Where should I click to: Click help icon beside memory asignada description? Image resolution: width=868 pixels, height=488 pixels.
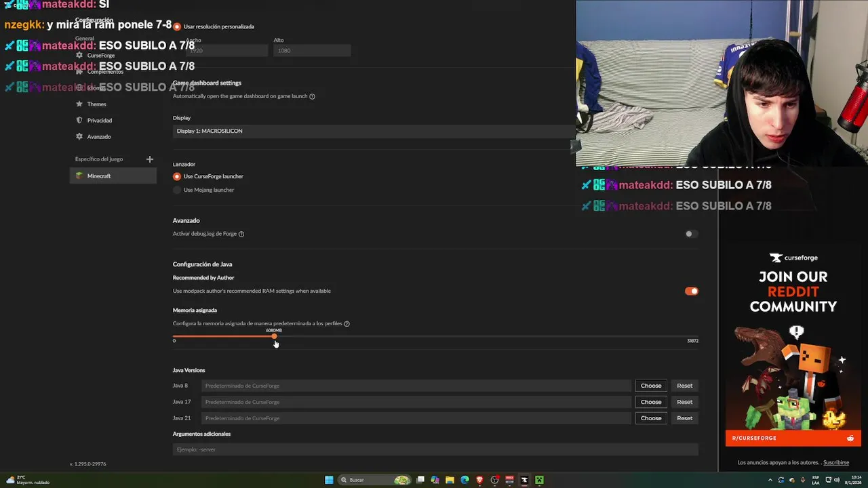(347, 324)
